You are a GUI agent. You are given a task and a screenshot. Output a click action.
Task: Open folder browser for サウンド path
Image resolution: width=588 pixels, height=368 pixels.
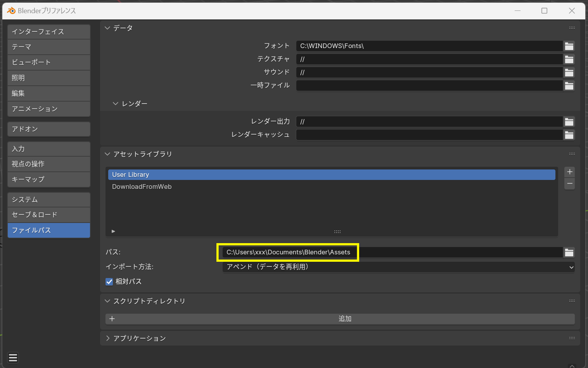(569, 73)
